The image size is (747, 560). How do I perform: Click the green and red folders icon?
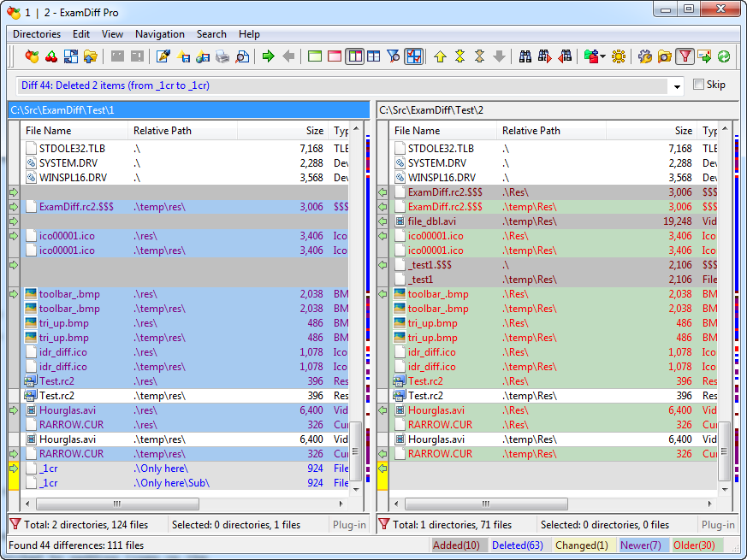pyautogui.click(x=590, y=56)
